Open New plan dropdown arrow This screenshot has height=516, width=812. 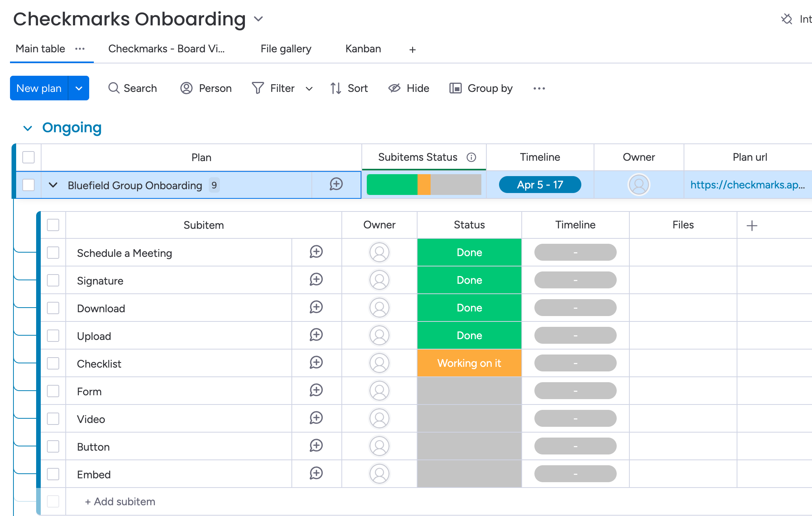(x=79, y=88)
